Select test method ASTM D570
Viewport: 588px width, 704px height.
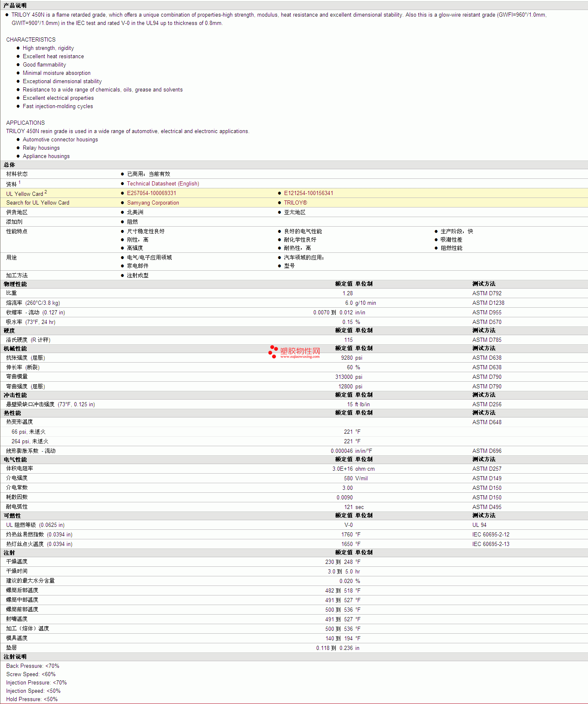pyautogui.click(x=487, y=322)
